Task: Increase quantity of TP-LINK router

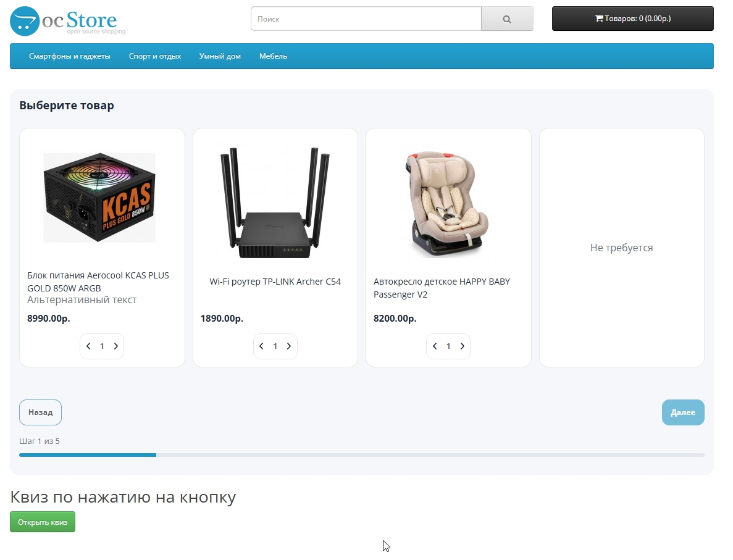Action: pyautogui.click(x=289, y=346)
